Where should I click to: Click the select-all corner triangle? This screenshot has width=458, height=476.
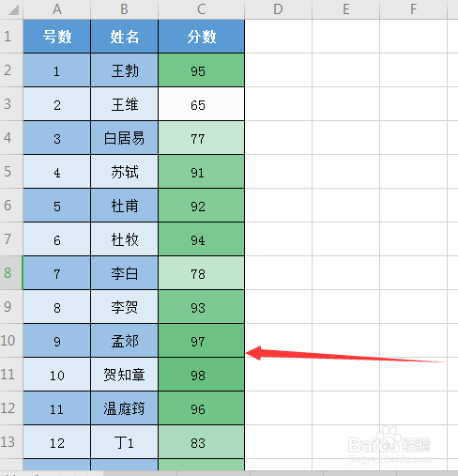point(13,9)
